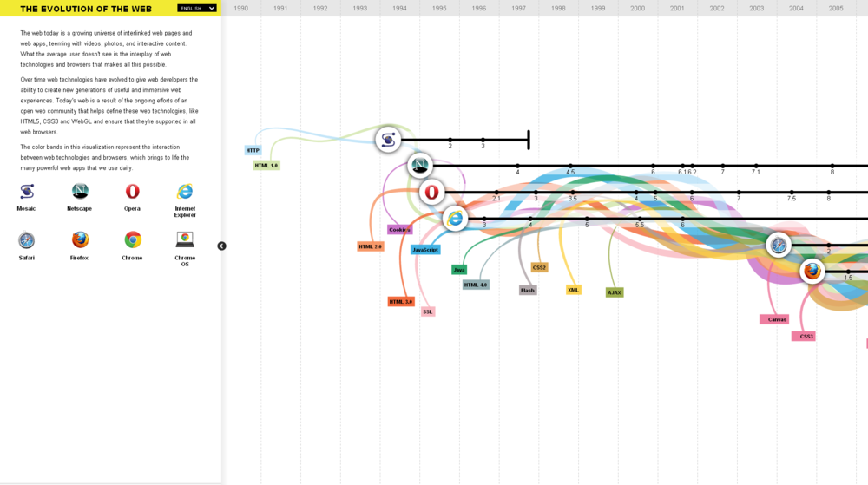868x485 pixels.
Task: Collapse the sidebar with the arrow button
Action: click(x=221, y=246)
